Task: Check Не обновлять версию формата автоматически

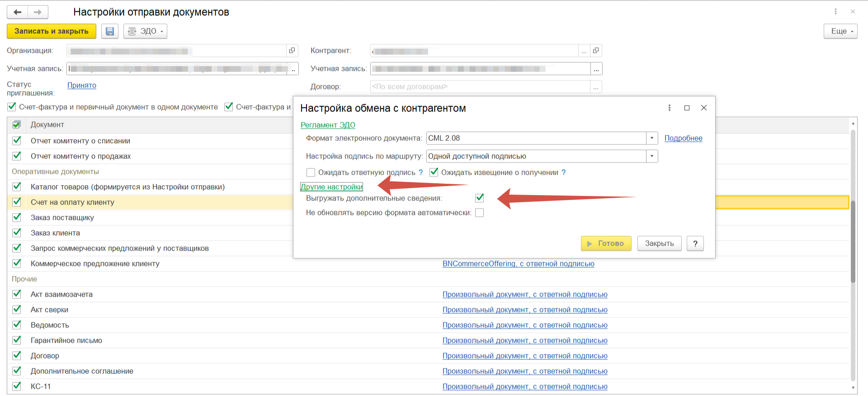Action: 480,213
